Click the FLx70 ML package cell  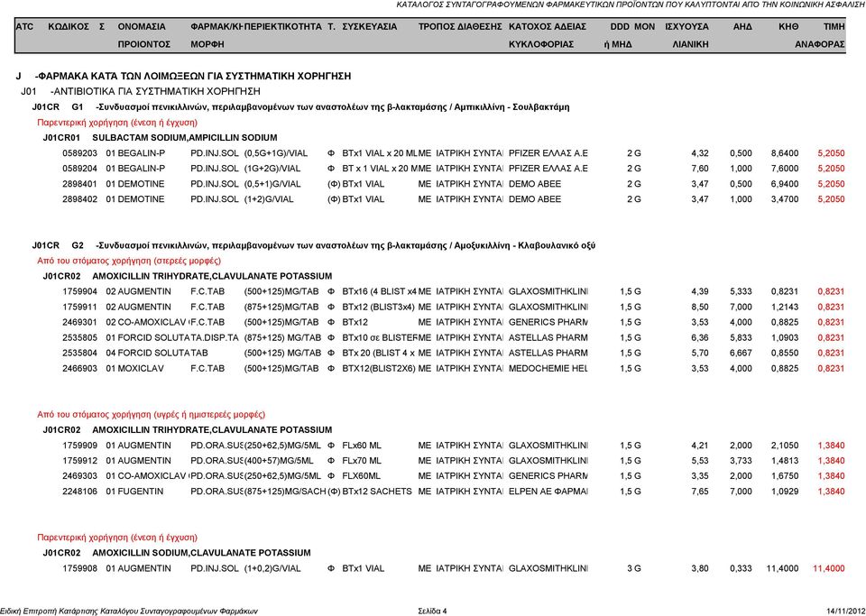click(x=362, y=461)
